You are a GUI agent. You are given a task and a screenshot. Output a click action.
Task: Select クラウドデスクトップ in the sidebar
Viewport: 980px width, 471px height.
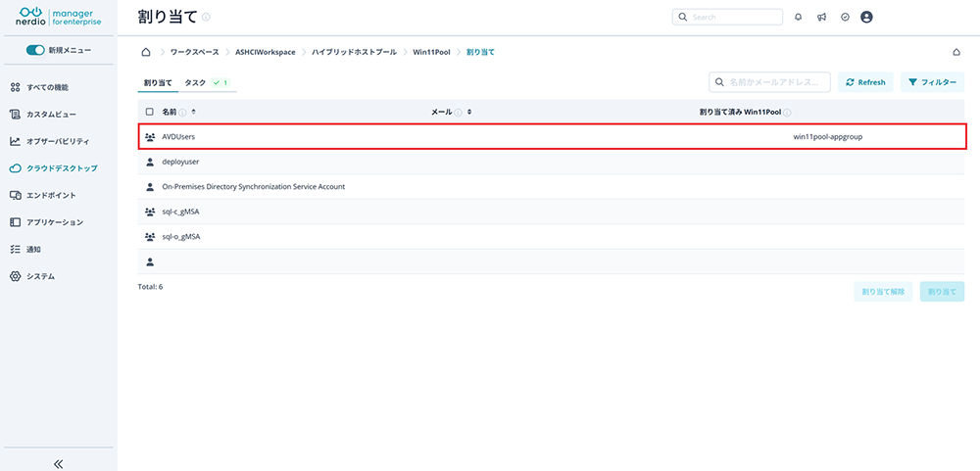click(x=62, y=168)
